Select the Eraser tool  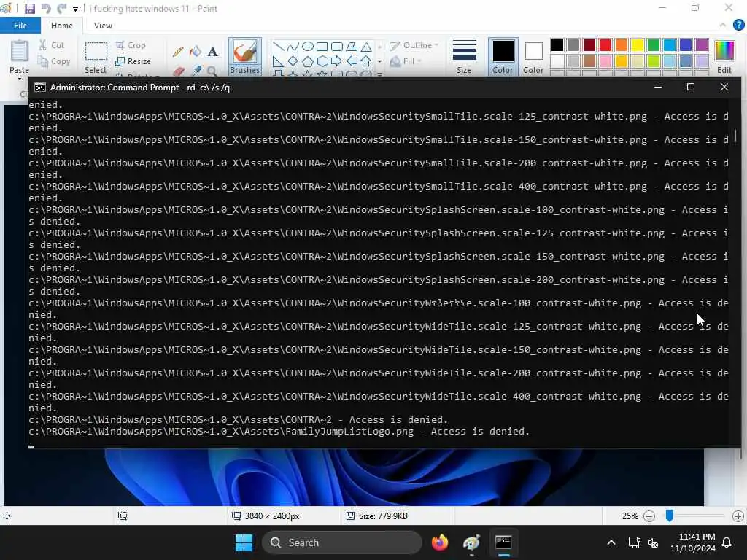coord(178,71)
